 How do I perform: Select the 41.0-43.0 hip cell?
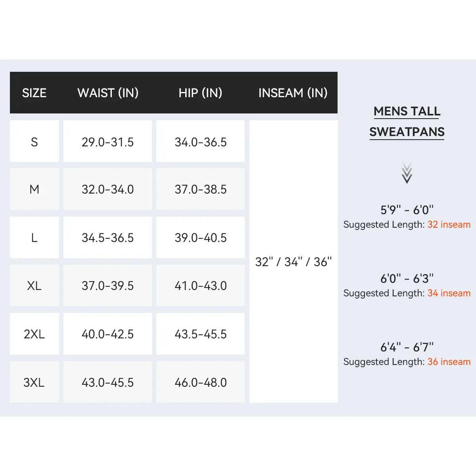(200, 286)
